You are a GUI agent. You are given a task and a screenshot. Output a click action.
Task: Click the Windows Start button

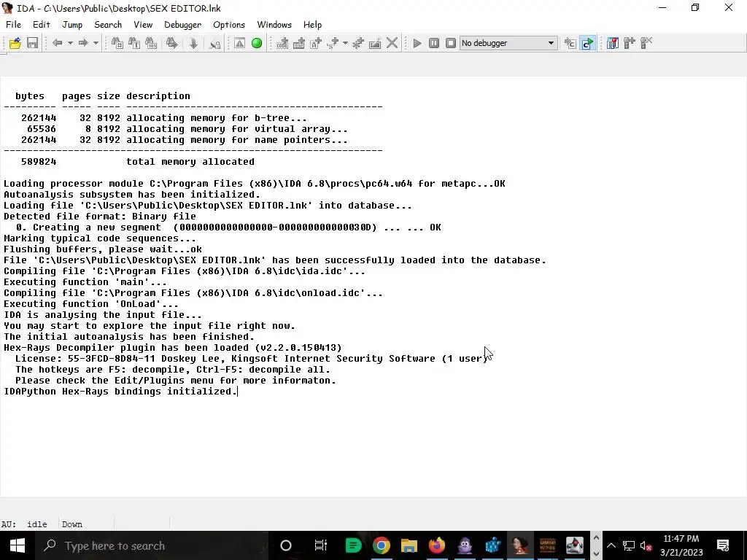[x=18, y=545]
